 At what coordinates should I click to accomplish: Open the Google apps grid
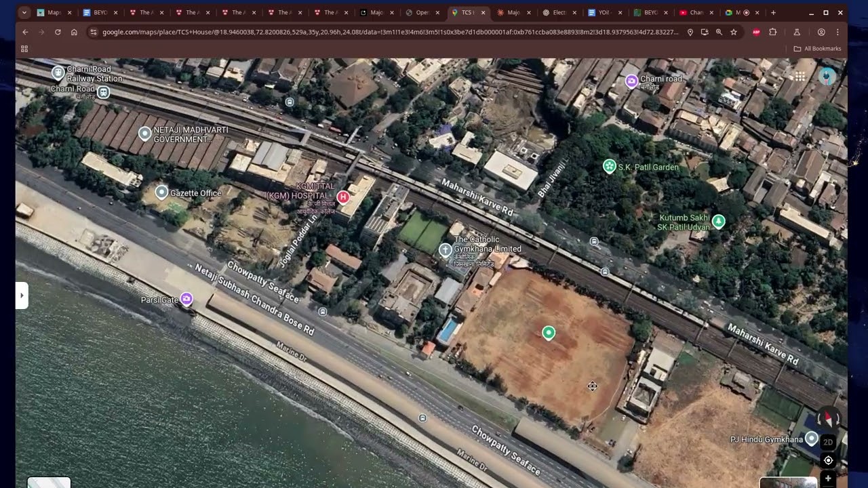(x=800, y=76)
